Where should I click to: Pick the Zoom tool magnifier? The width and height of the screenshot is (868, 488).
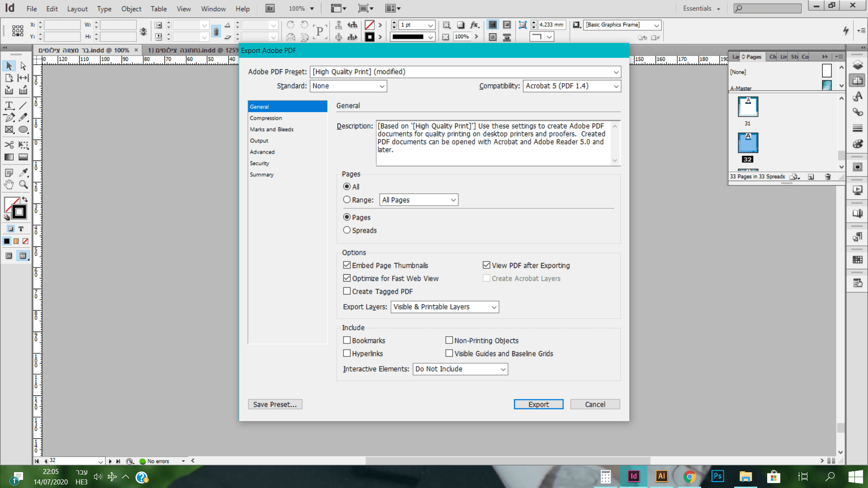click(23, 184)
